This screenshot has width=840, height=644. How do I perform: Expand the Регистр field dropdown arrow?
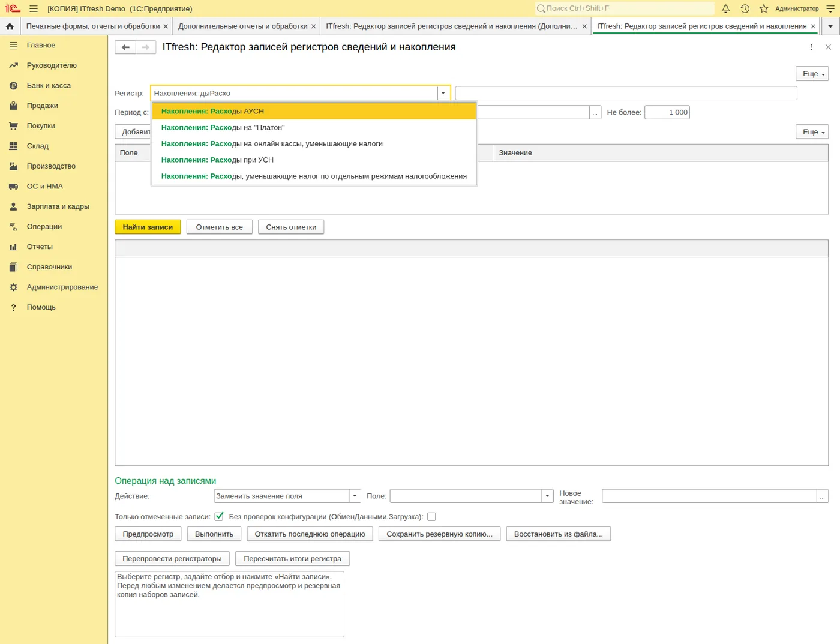click(443, 93)
